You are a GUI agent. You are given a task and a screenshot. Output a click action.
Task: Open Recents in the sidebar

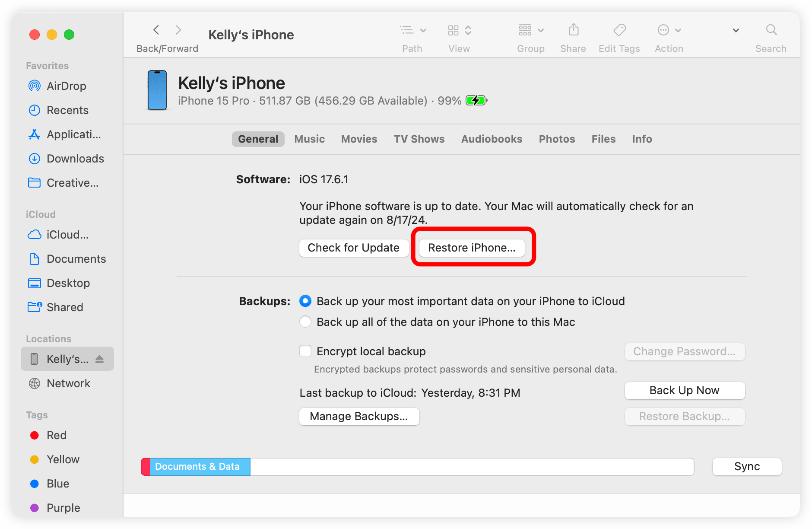coord(67,110)
